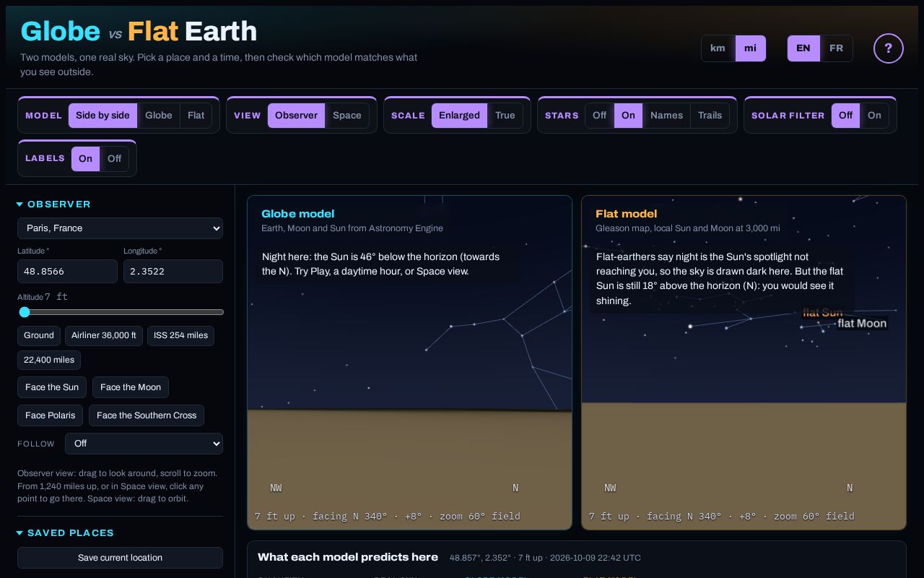
Task: Select the Observer view option
Action: 296,116
